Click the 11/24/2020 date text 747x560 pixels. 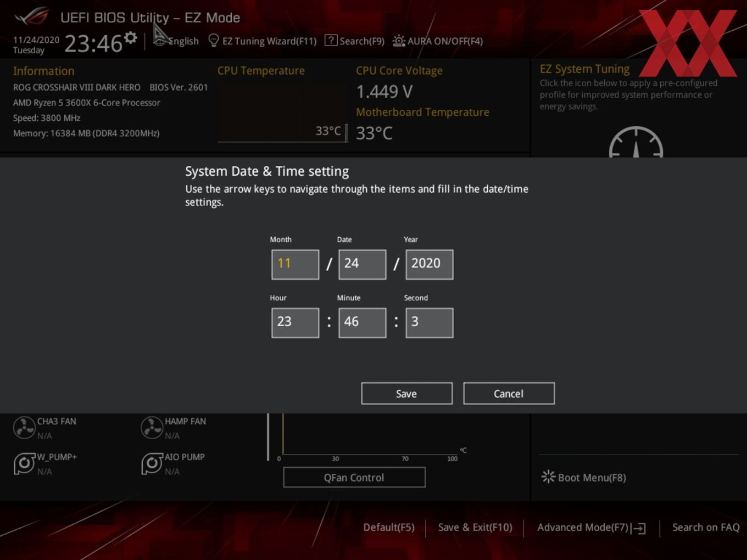click(36, 40)
